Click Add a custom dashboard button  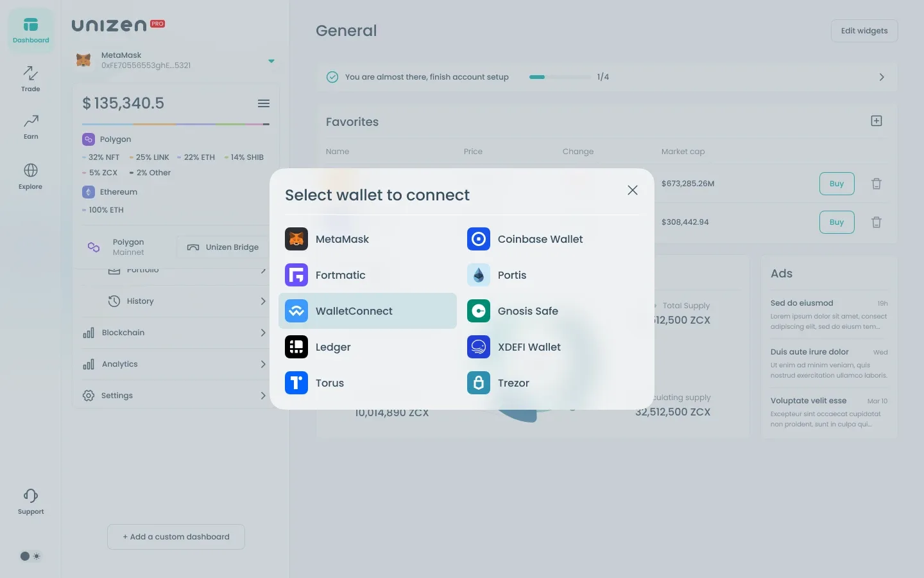(176, 537)
